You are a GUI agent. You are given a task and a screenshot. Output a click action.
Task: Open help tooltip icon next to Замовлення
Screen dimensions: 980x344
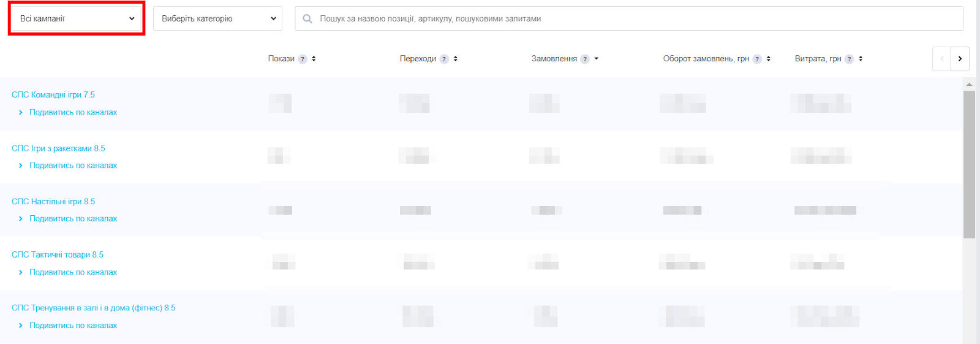tap(585, 59)
